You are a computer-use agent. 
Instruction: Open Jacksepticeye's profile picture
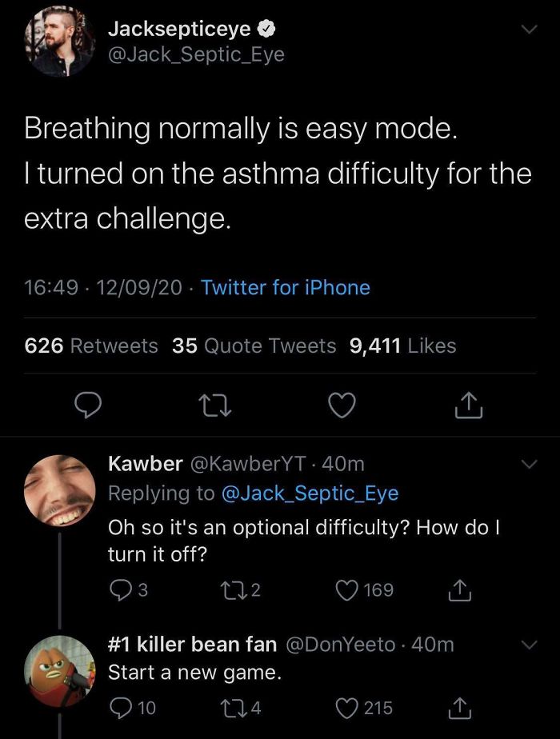[58, 42]
